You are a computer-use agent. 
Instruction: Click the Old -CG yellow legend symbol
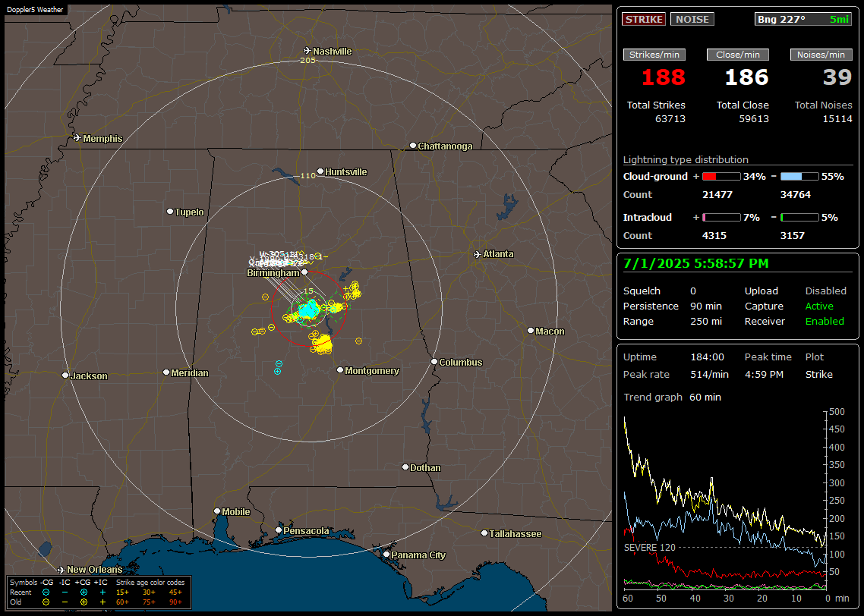pyautogui.click(x=46, y=602)
